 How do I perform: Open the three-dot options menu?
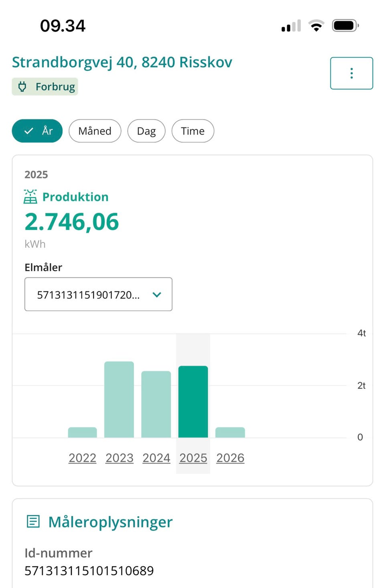[x=351, y=73]
